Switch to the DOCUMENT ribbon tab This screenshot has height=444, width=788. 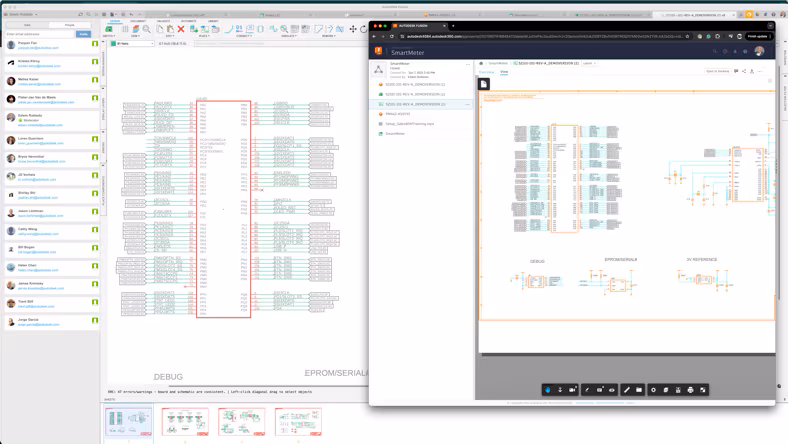[x=138, y=21]
